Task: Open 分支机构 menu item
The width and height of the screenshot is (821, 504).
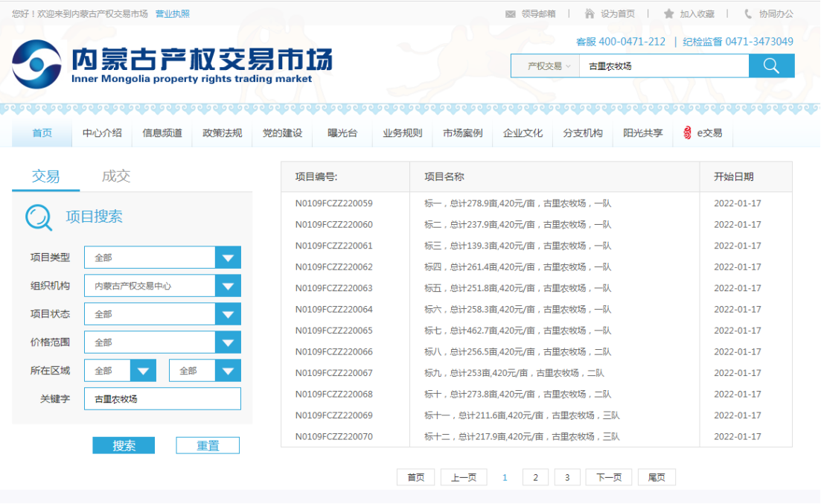Action: [x=583, y=133]
